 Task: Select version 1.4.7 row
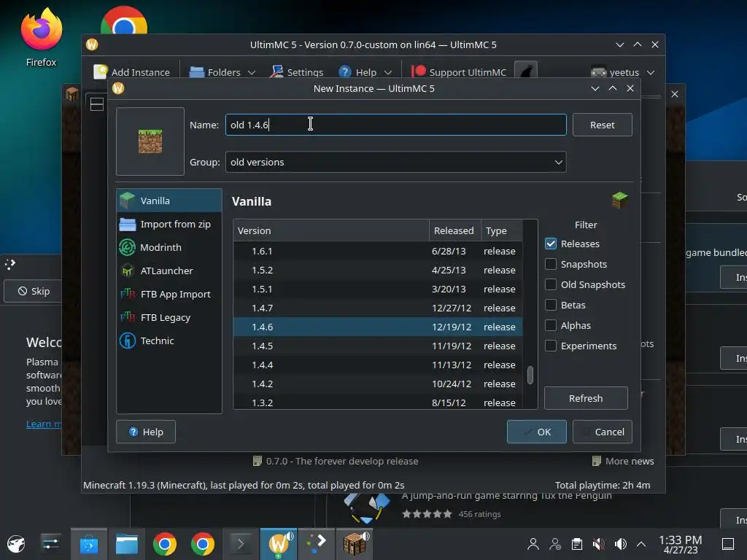coord(378,308)
